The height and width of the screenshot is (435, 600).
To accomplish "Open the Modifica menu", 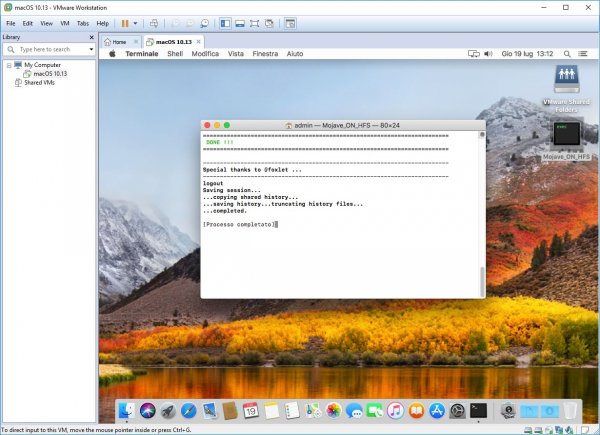I will 205,54.
